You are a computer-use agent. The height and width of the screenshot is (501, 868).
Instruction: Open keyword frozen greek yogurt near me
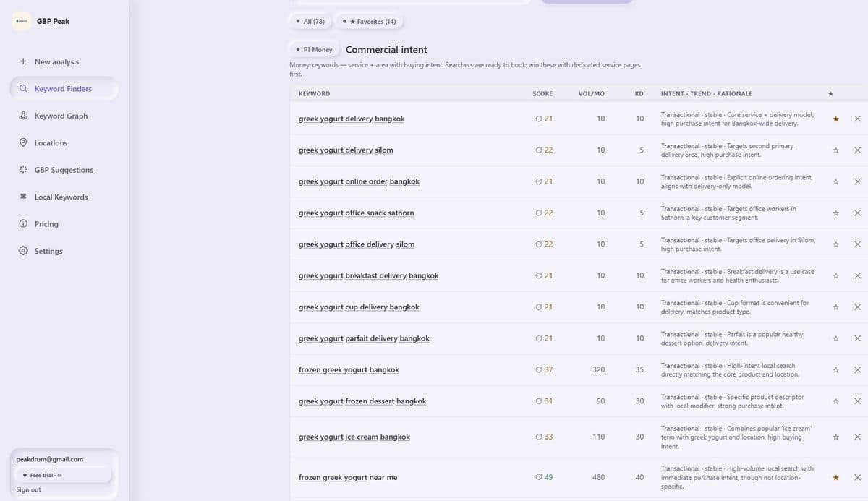(348, 477)
